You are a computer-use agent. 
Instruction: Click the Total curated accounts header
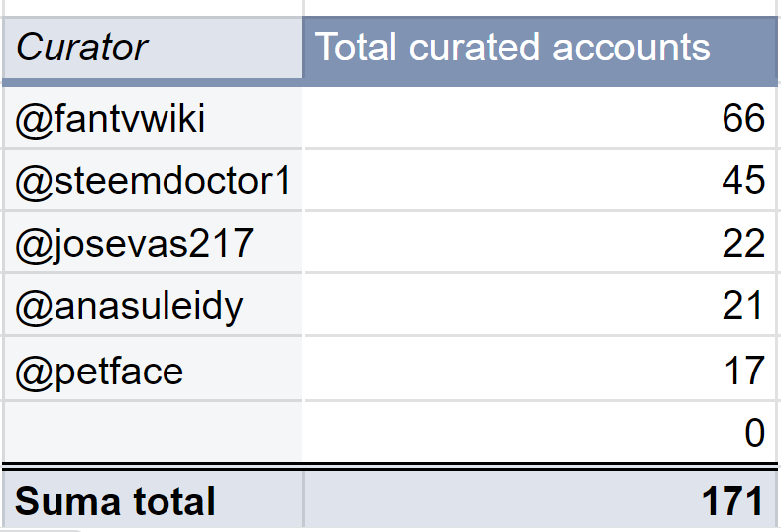pos(540,48)
